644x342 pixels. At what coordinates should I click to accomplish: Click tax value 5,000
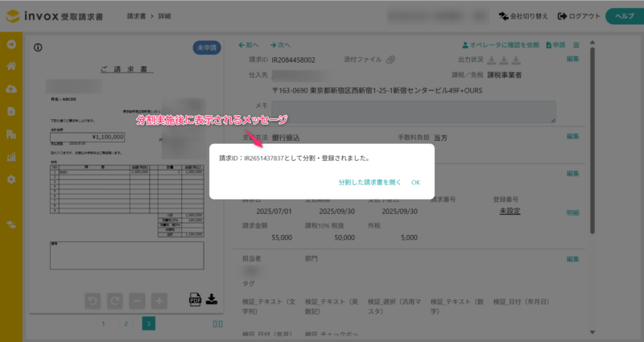pyautogui.click(x=409, y=237)
